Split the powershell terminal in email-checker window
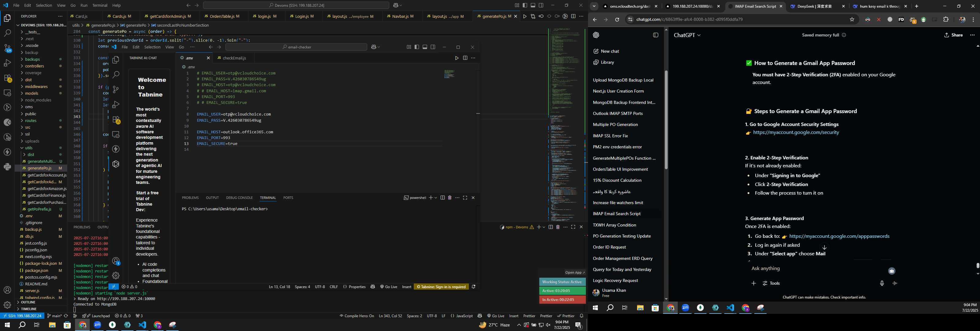The width and height of the screenshot is (980, 331). [x=443, y=198]
